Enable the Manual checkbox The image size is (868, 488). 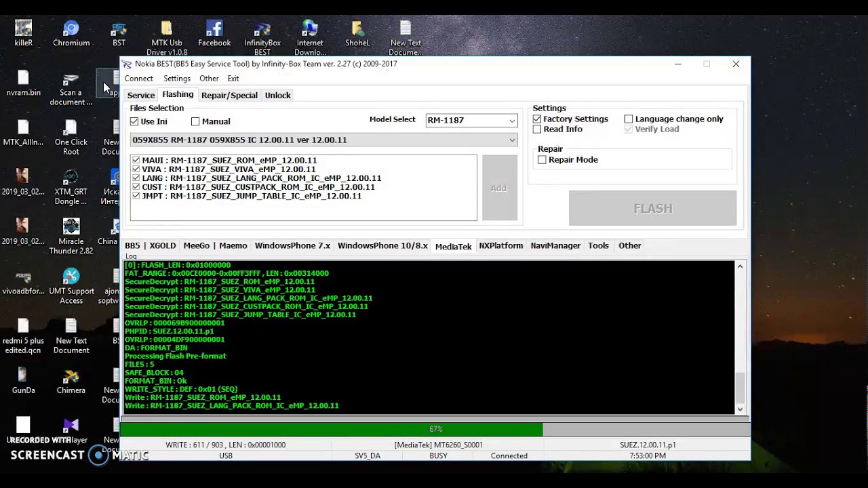coord(195,121)
